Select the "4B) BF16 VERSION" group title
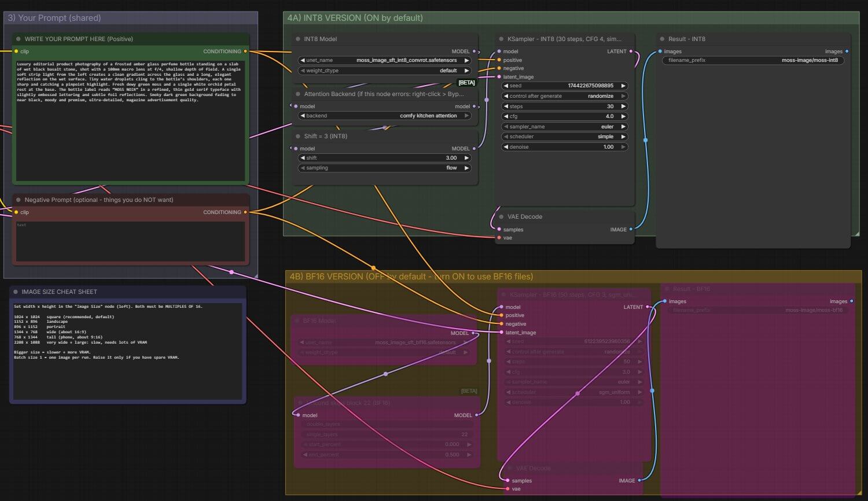 point(411,277)
